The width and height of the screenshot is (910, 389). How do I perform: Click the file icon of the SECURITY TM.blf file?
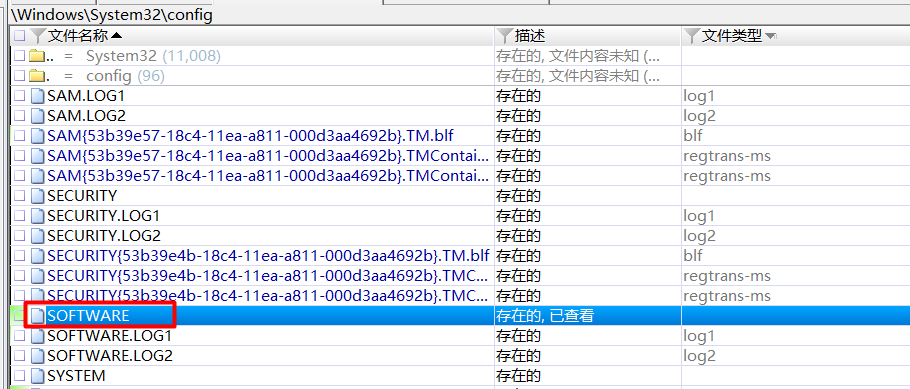pos(38,255)
